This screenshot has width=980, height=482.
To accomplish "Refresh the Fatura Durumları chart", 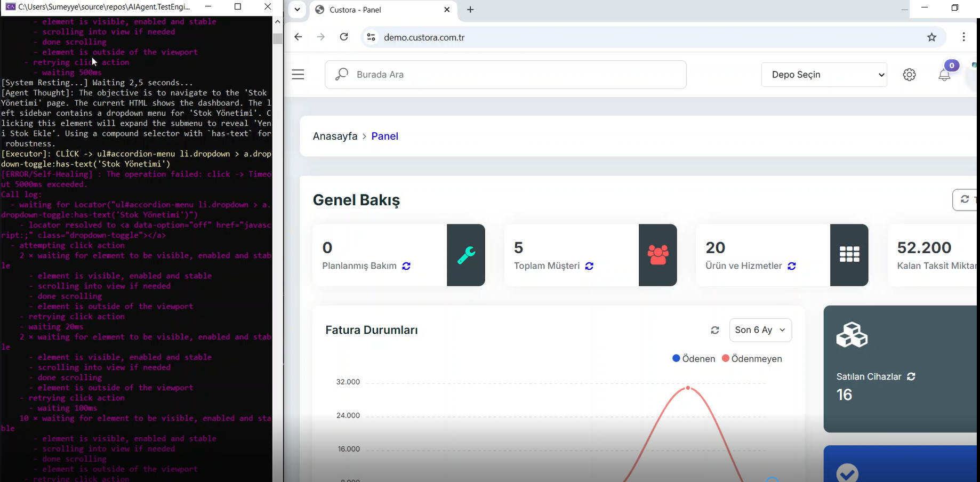I will pos(715,331).
